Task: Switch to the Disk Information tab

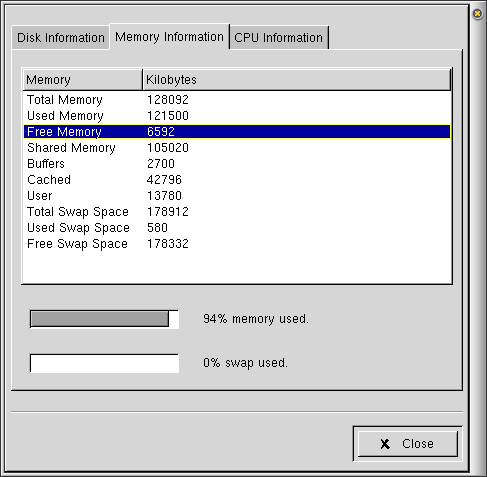Action: point(61,38)
